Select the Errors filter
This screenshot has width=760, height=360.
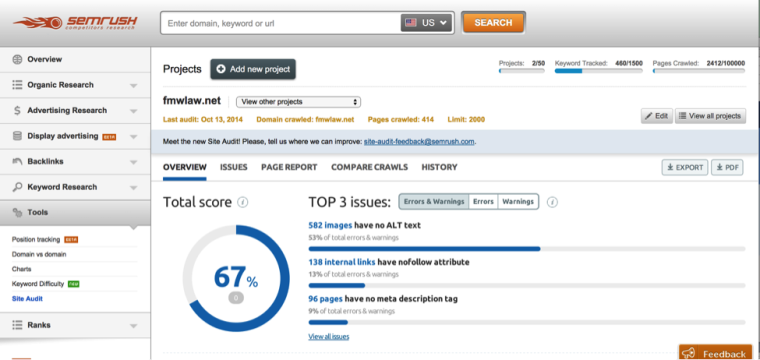coord(483,202)
